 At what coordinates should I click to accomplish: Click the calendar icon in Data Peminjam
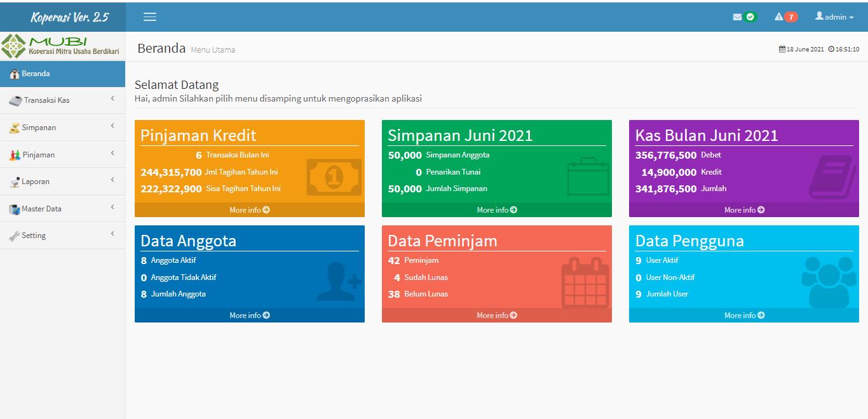point(585,283)
